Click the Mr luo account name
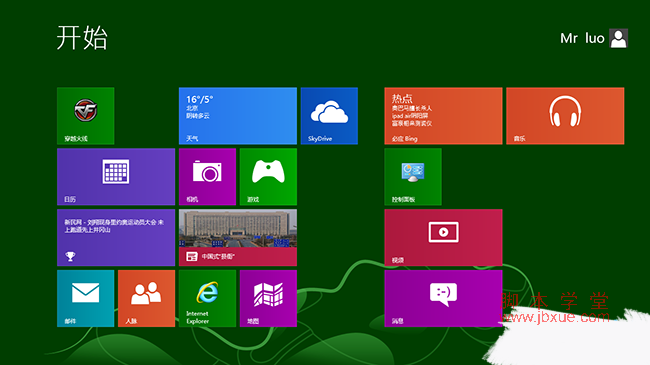Screen dimensions: 650x365 pos(582,38)
